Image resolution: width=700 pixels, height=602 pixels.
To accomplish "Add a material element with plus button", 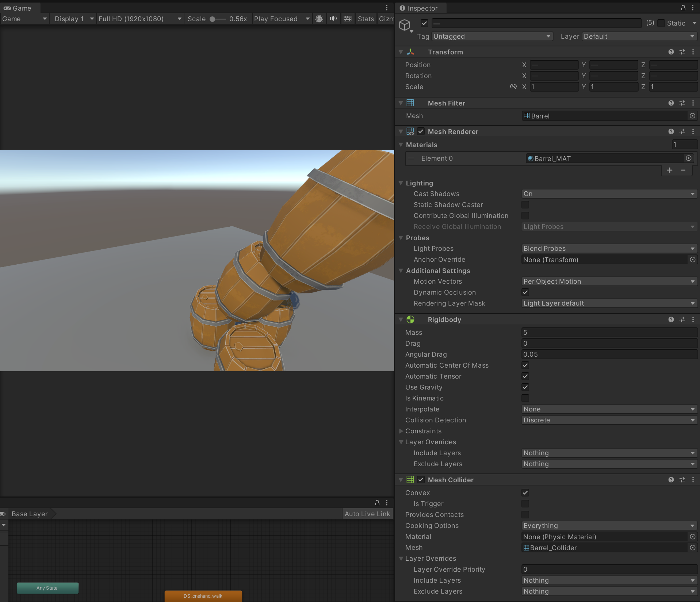I will click(670, 170).
